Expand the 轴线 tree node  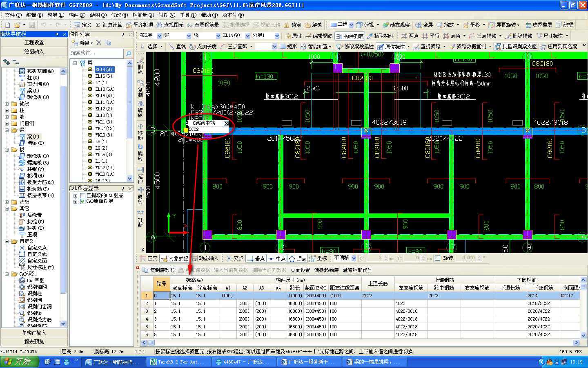7,104
